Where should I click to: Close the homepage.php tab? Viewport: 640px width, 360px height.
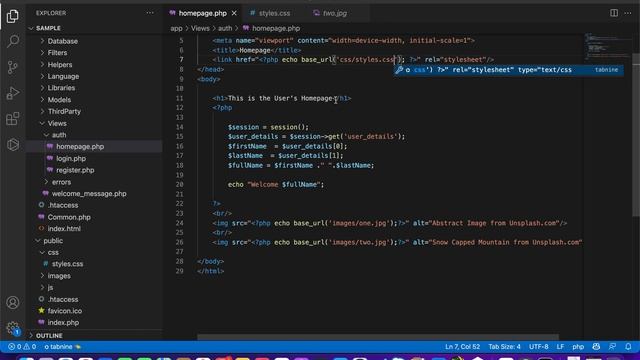pyautogui.click(x=234, y=13)
